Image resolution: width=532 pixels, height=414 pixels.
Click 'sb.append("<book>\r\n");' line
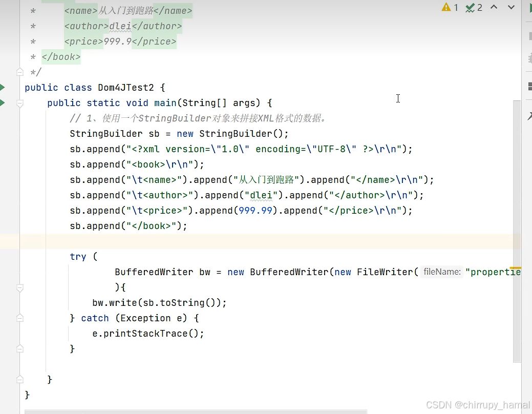[x=137, y=164]
